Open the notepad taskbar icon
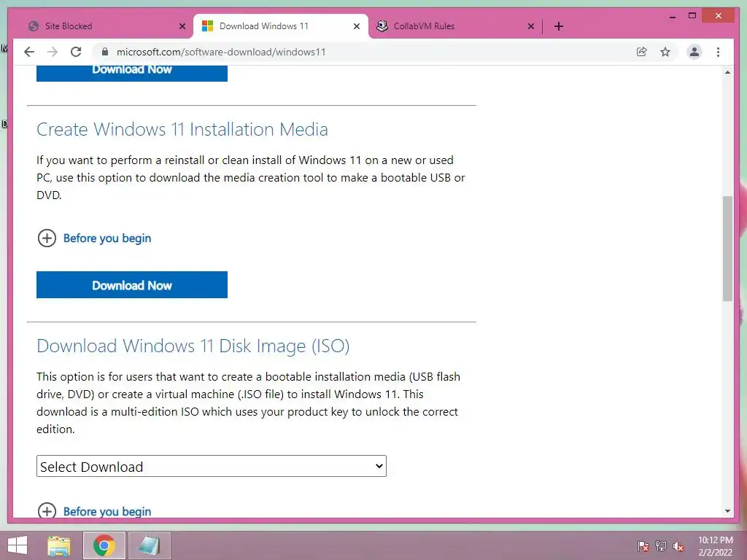747x560 pixels. click(x=149, y=545)
